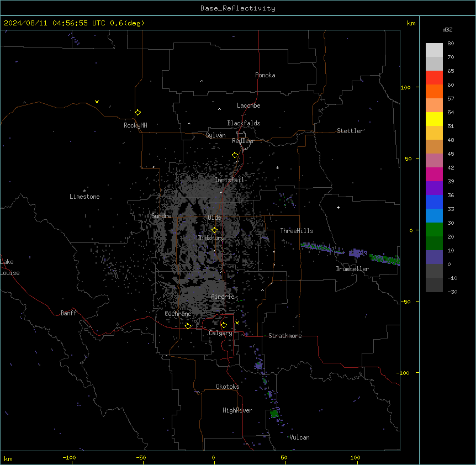The height and width of the screenshot is (465, 476).
Task: Click the red 60-65 dBZ legend swatch
Action: pos(434,77)
